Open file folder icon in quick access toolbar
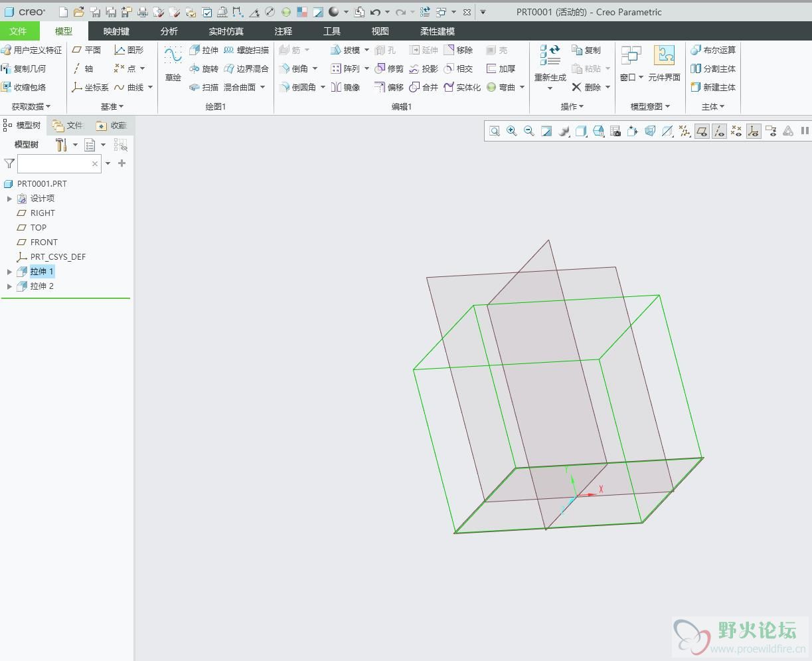 78,12
